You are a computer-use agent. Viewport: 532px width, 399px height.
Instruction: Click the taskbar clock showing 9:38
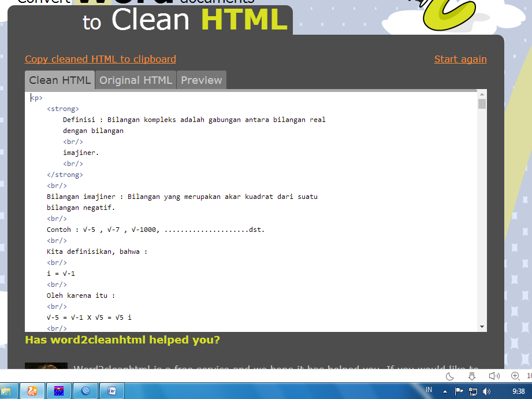coord(519,391)
